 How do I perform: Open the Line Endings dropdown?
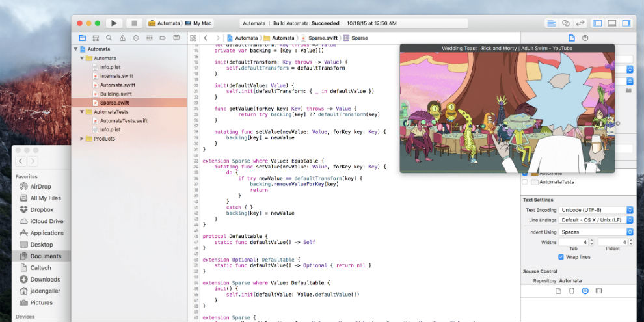[x=596, y=220]
